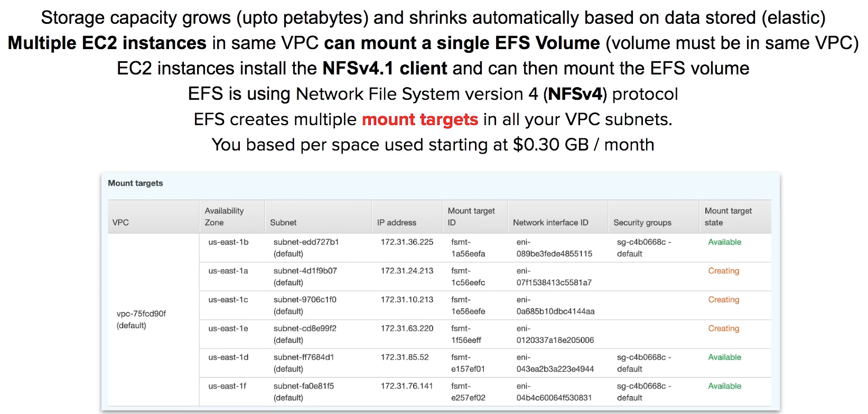
Task: Click network interface eni-07f1538413c5581a7
Action: [x=554, y=277]
